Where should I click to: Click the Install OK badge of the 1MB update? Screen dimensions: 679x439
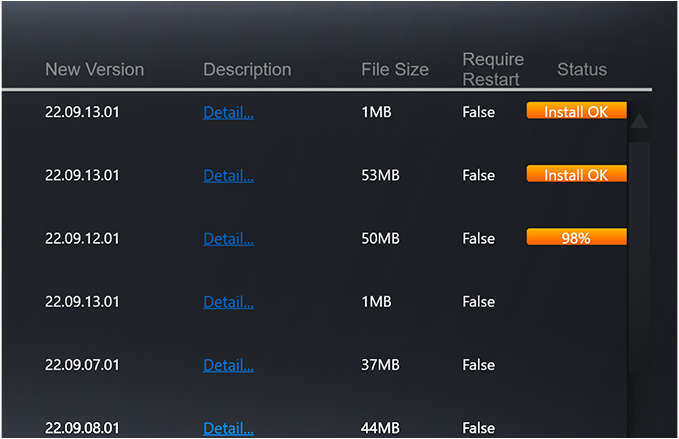click(576, 112)
